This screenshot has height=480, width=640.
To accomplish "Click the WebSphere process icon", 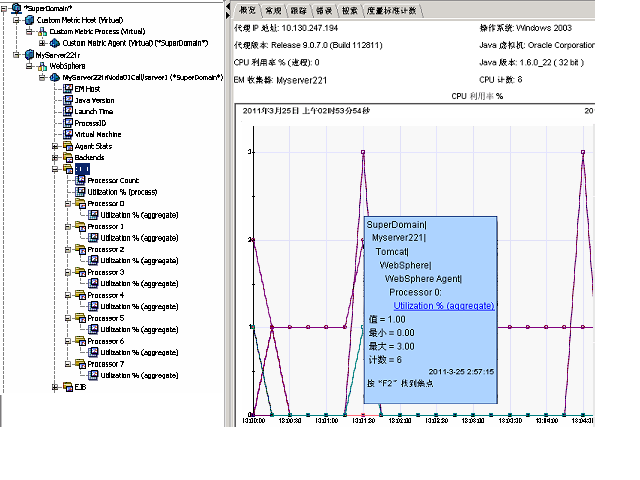I will tap(42, 66).
